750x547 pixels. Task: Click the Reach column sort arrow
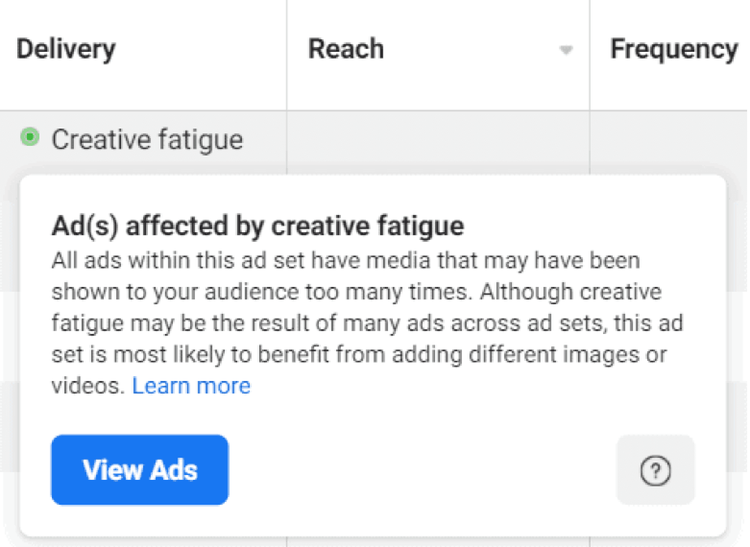[566, 50]
